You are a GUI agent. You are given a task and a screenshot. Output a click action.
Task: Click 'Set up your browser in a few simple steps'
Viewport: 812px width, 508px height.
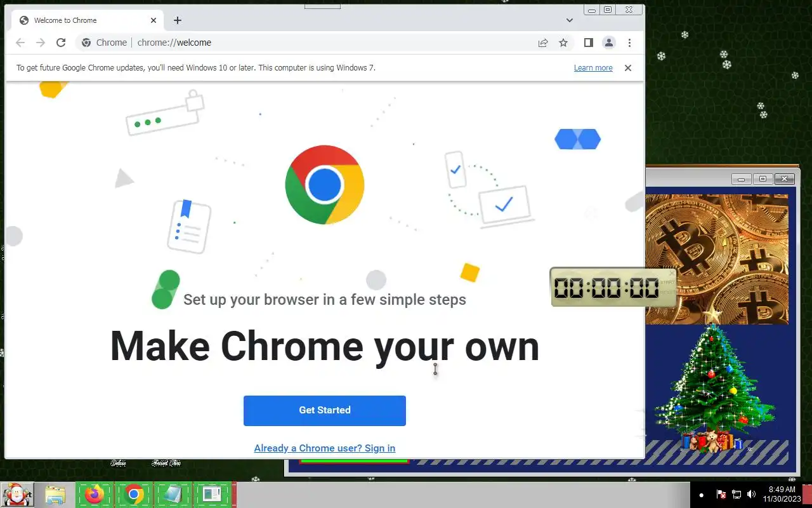tap(325, 300)
